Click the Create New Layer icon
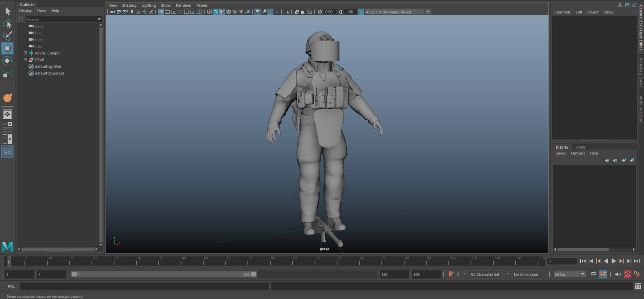This screenshot has width=644, height=299. point(624,160)
